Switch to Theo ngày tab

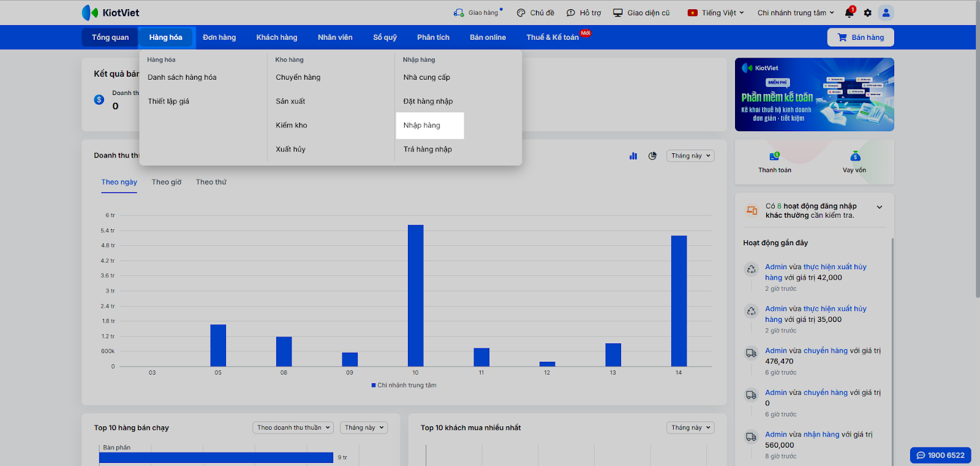click(x=119, y=182)
